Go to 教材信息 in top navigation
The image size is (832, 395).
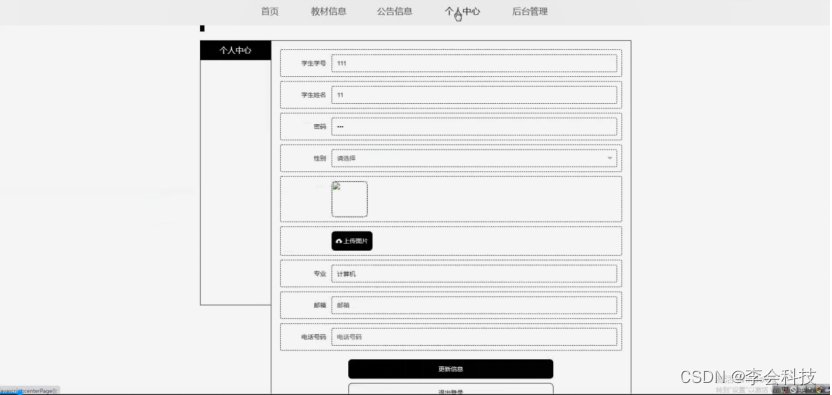328,11
